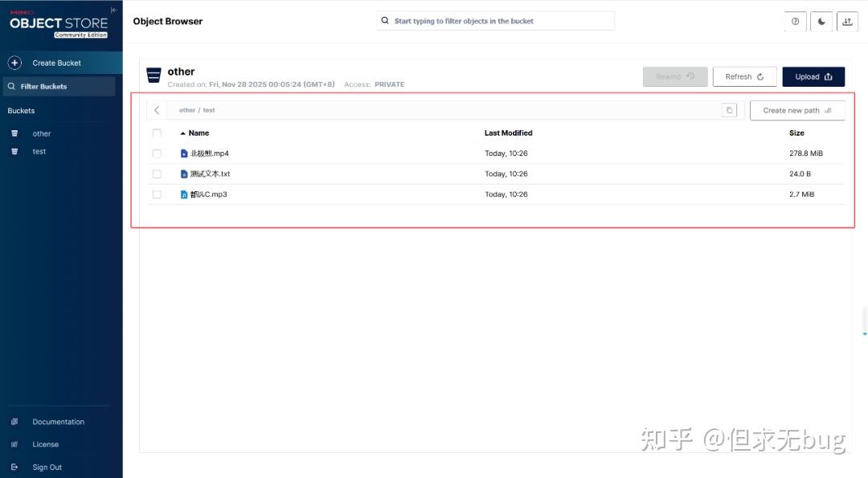Check the checkbox for the .txt file
Viewport: 868px width, 478px height.
tap(158, 174)
